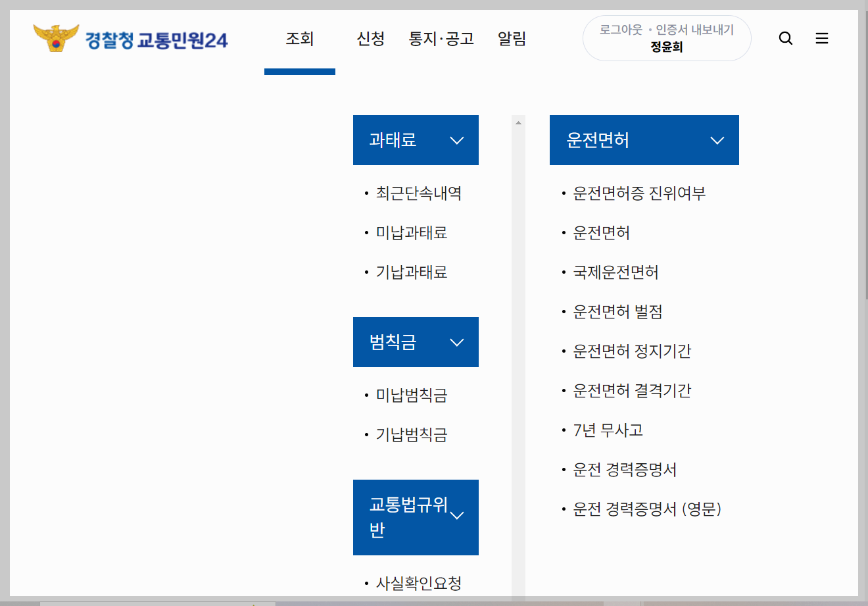Open the 알림 menu
The width and height of the screenshot is (868, 606).
click(512, 39)
